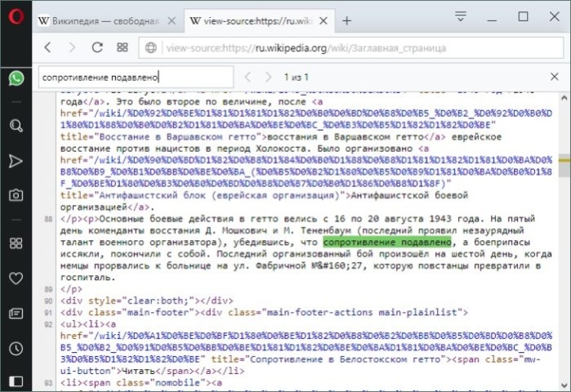Open the sidebar search icon

pos(16,126)
